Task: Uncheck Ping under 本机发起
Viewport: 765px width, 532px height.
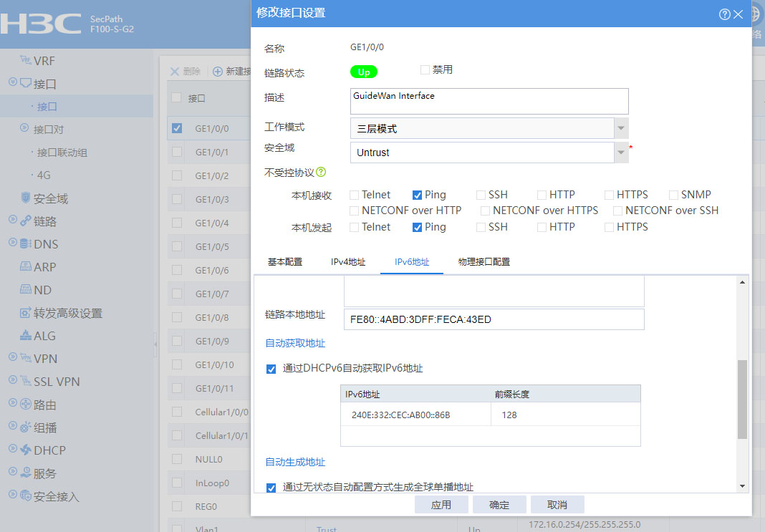Action: [x=417, y=227]
